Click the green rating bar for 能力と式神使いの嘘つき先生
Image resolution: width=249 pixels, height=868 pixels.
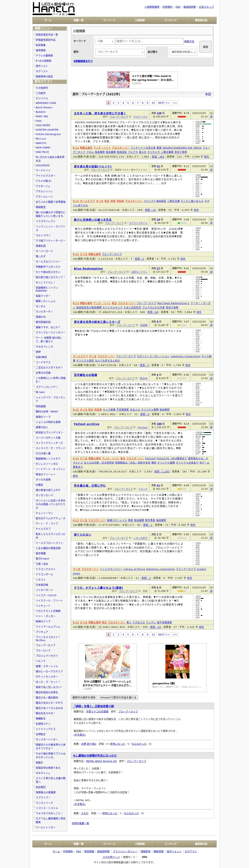[182, 223]
